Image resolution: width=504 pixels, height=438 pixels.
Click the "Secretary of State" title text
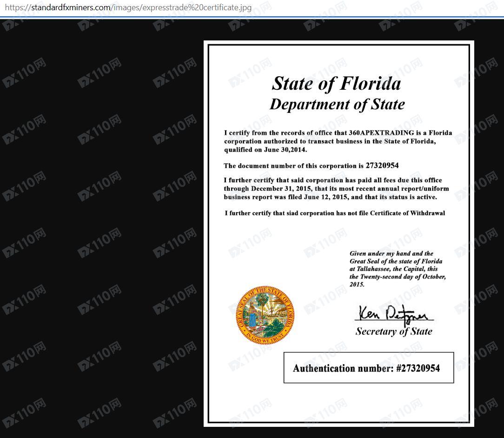(394, 332)
